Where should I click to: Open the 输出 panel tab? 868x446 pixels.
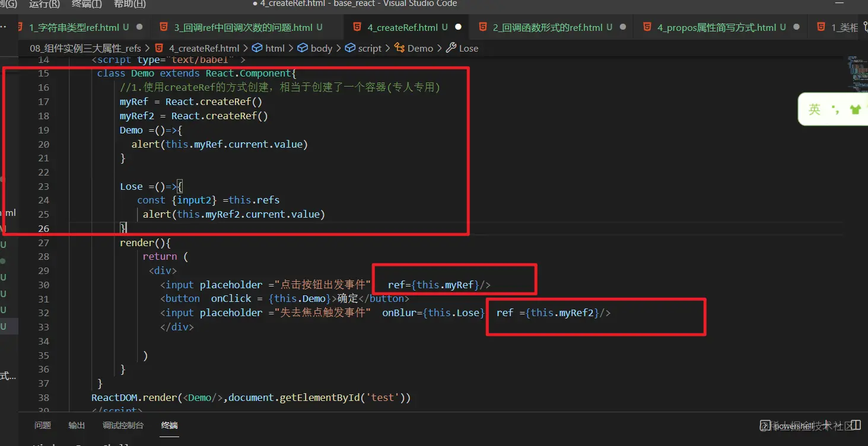tap(77, 425)
